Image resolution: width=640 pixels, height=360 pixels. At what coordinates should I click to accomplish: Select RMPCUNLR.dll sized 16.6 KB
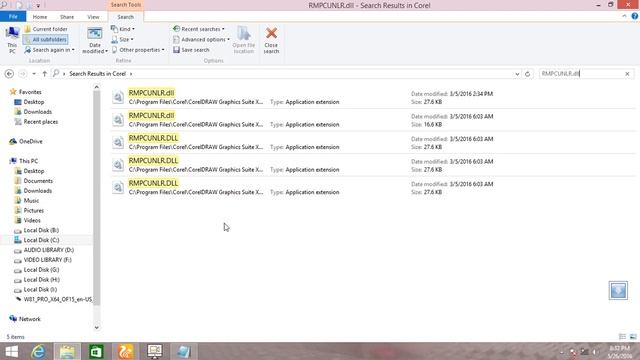tap(372, 120)
